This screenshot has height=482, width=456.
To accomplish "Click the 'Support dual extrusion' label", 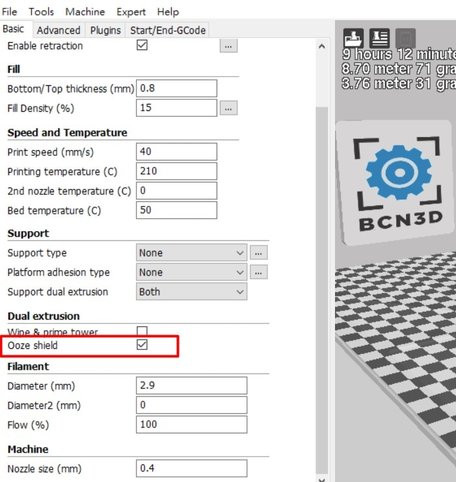I will point(58,292).
